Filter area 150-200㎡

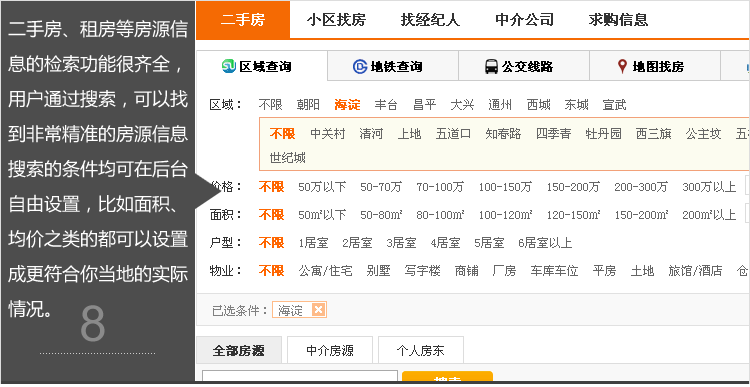641,215
